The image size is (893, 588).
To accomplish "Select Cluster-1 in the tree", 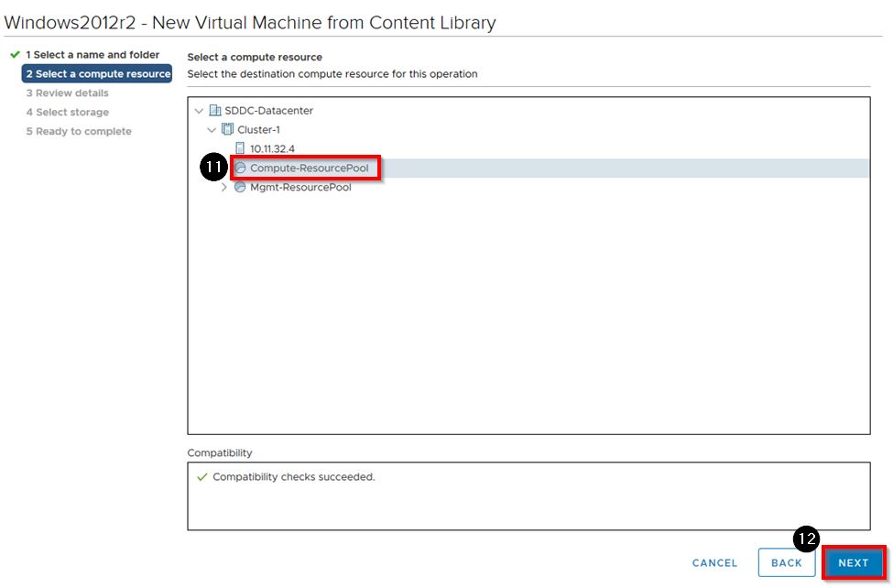I will [258, 129].
